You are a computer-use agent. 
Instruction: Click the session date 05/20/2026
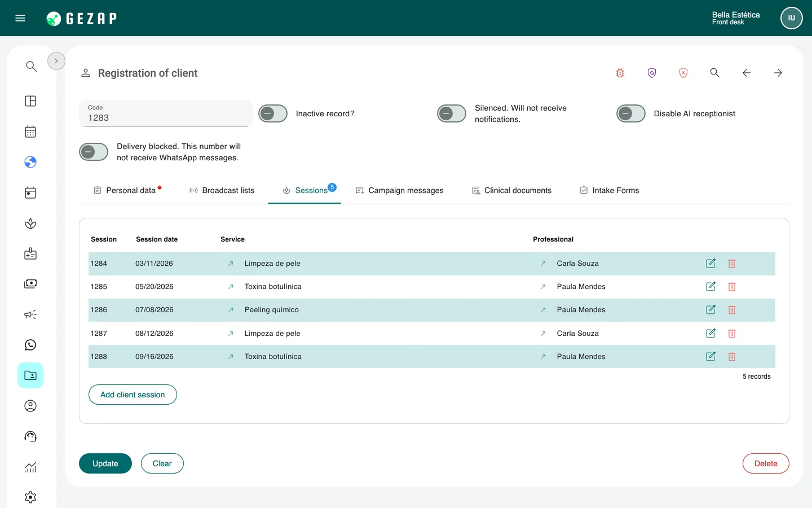155,287
